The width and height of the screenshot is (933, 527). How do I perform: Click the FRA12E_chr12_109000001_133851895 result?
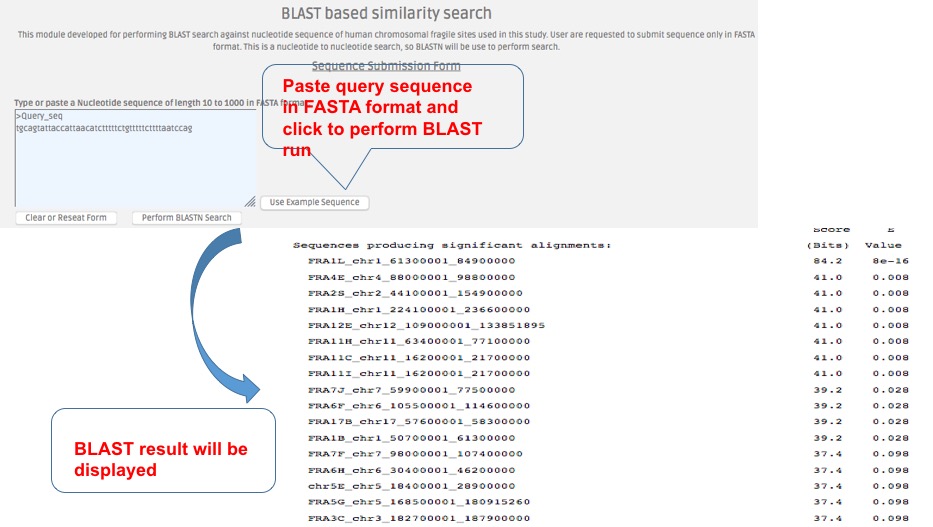[x=426, y=326]
